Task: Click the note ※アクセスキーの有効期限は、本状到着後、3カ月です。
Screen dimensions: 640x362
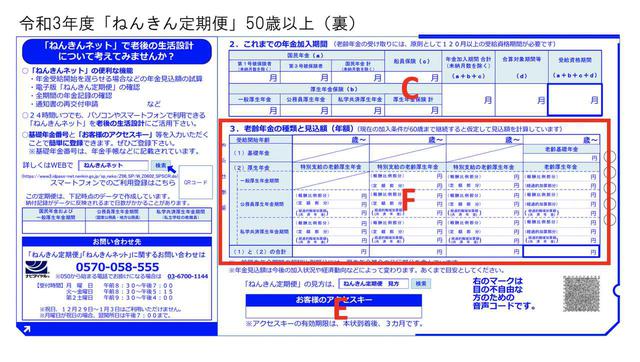Action: click(x=334, y=324)
